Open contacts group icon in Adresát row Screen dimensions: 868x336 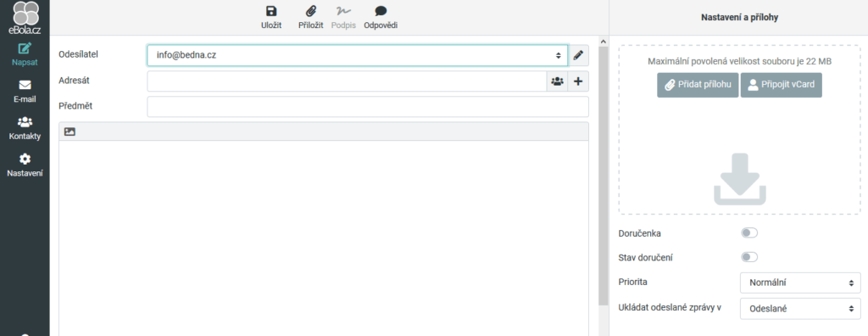point(557,81)
